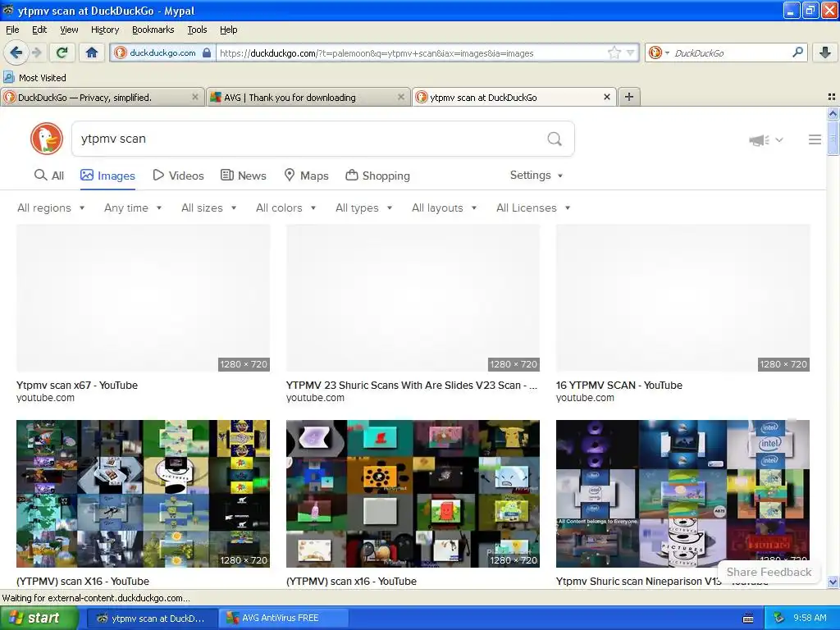840x630 pixels.
Task: Close the DuckDuckGo Privacy tab
Action: point(195,97)
